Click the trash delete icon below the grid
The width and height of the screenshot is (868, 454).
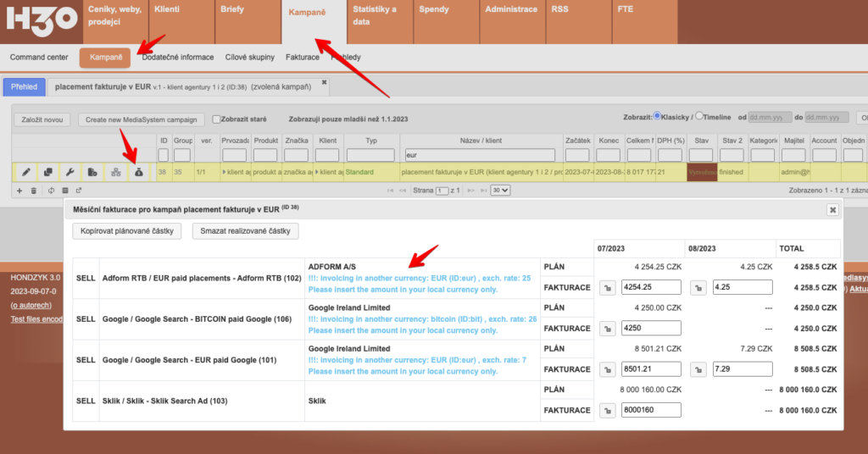coord(33,191)
